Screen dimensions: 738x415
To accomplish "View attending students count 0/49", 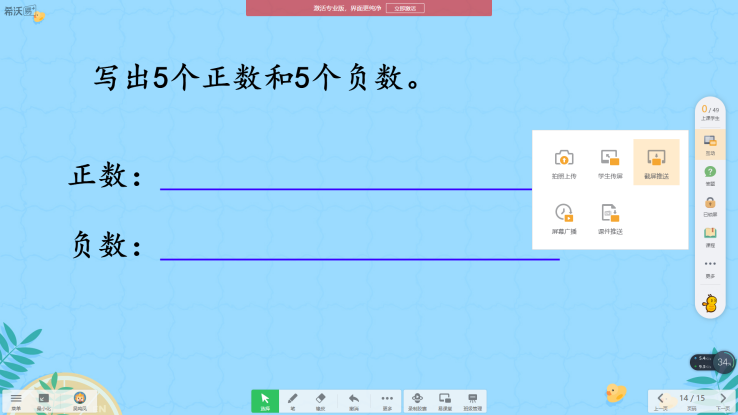I will [710, 113].
